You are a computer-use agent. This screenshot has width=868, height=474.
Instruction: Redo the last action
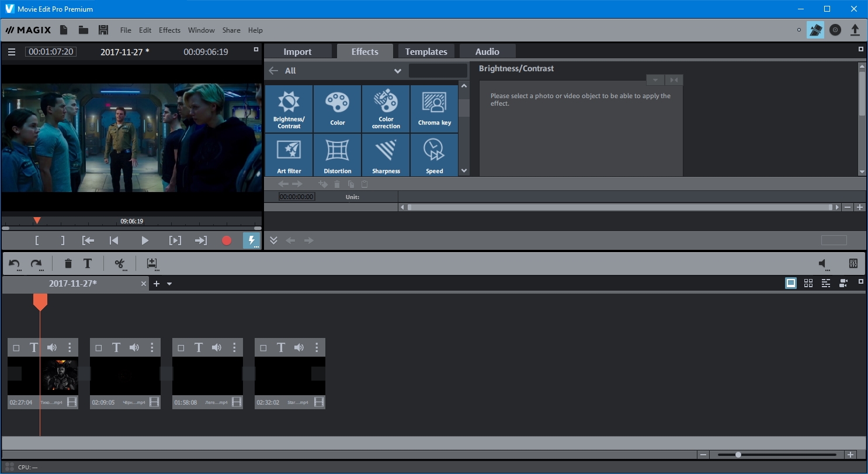36,264
